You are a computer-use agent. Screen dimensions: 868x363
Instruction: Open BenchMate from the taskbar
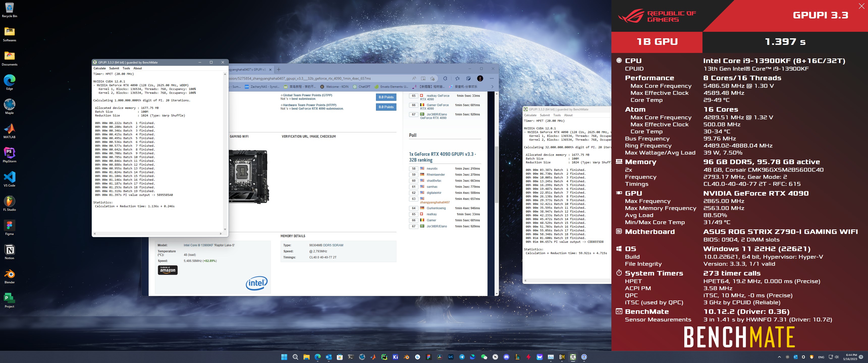[x=562, y=357]
